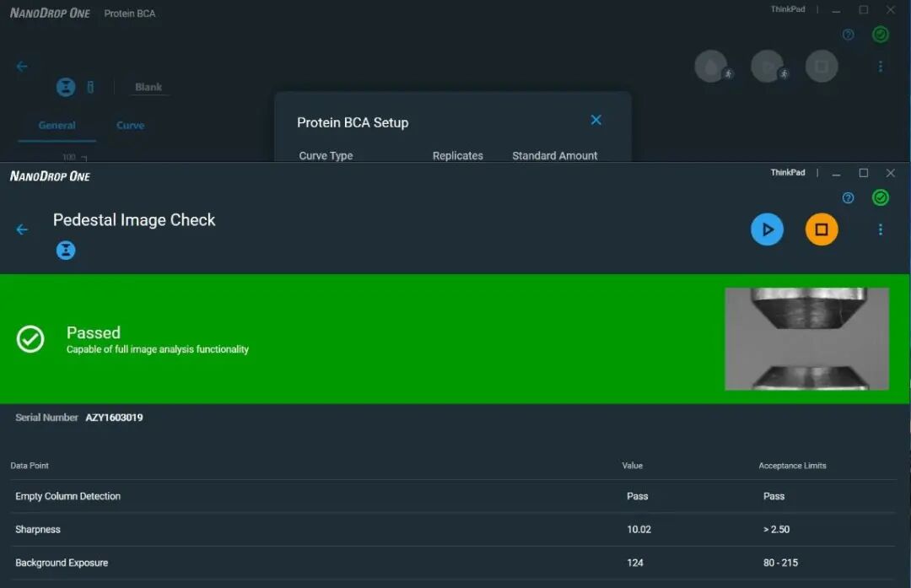The height and width of the screenshot is (588, 911).
Task: Open three-dot menu in Protein BCA window
Action: (x=880, y=67)
